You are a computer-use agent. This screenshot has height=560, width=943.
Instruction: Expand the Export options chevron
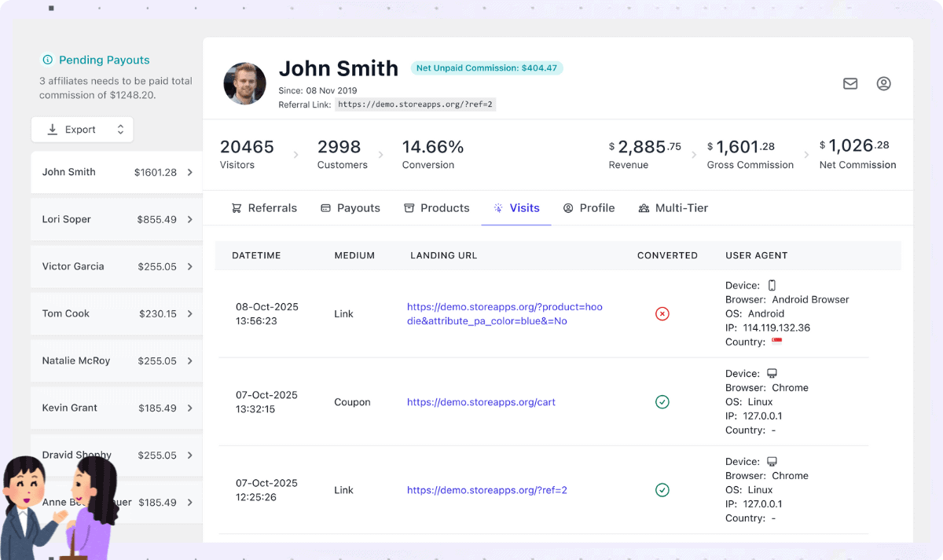tap(119, 129)
